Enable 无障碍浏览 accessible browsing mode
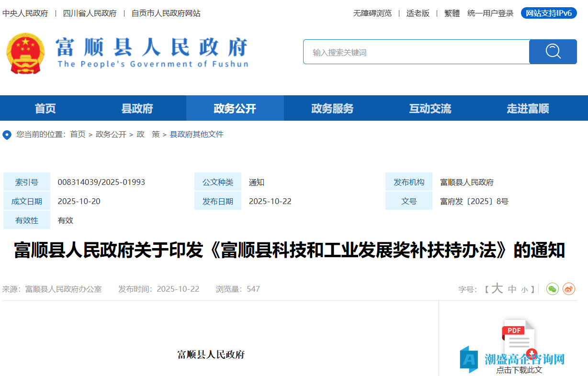The width and height of the screenshot is (588, 376). (371, 13)
